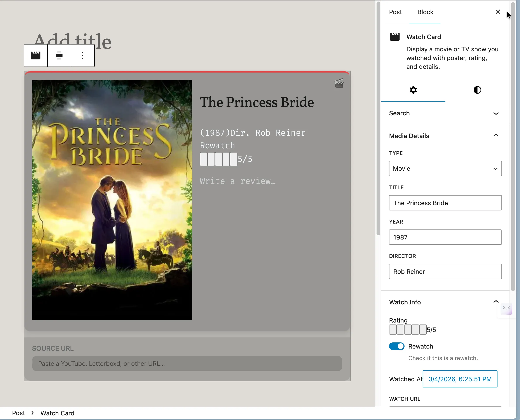Click Post in the bottom breadcrumb
Image resolution: width=520 pixels, height=420 pixels.
[19, 413]
